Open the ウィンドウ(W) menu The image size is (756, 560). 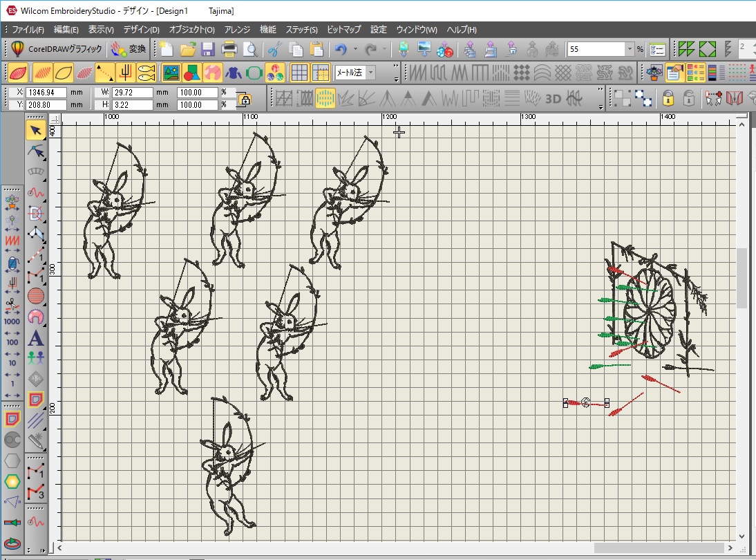tap(417, 30)
